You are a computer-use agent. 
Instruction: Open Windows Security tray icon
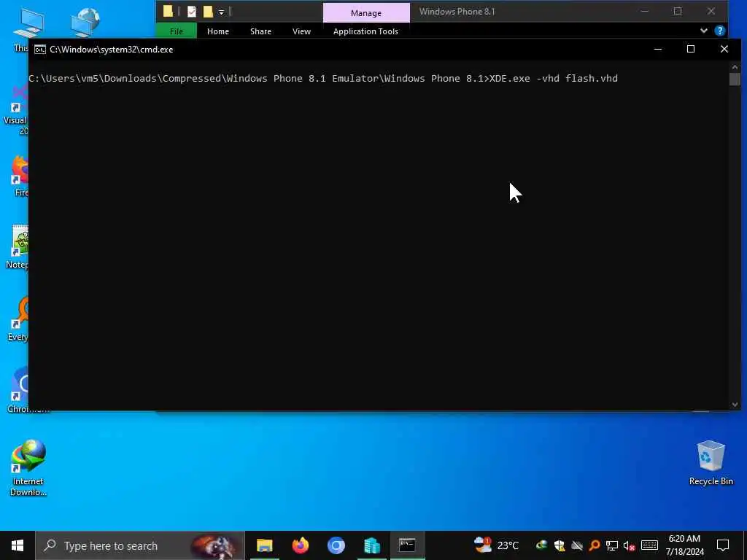point(560,545)
